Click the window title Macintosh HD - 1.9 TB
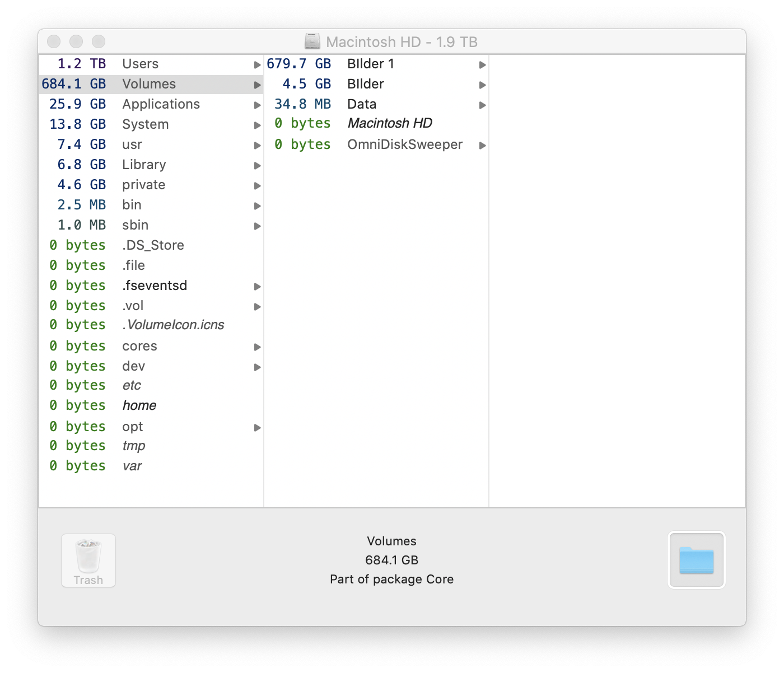The height and width of the screenshot is (673, 784). (402, 42)
